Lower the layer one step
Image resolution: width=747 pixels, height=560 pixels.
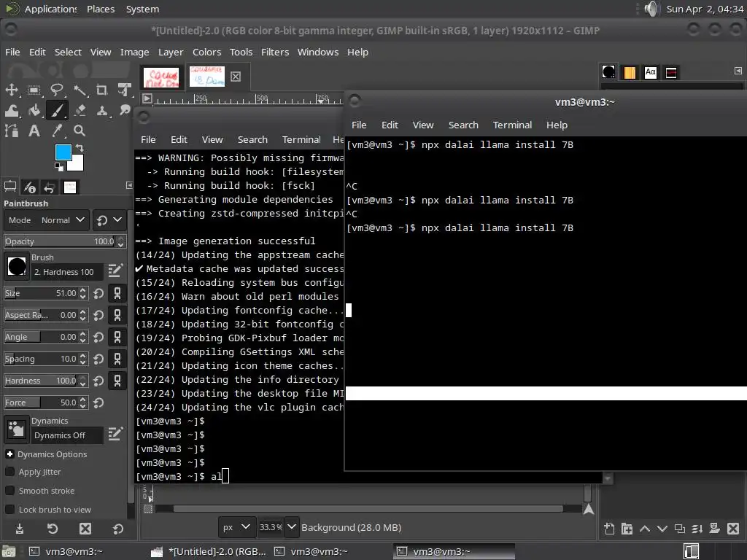coord(662,529)
